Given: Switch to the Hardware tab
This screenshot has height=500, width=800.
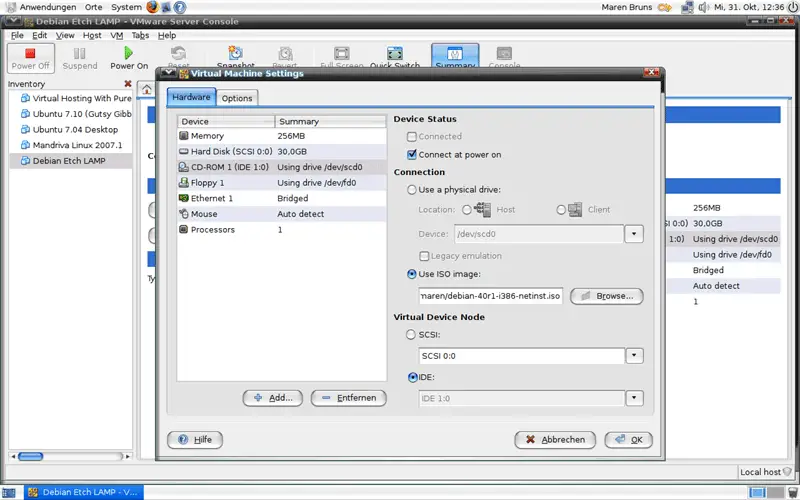Looking at the screenshot, I should point(191,97).
